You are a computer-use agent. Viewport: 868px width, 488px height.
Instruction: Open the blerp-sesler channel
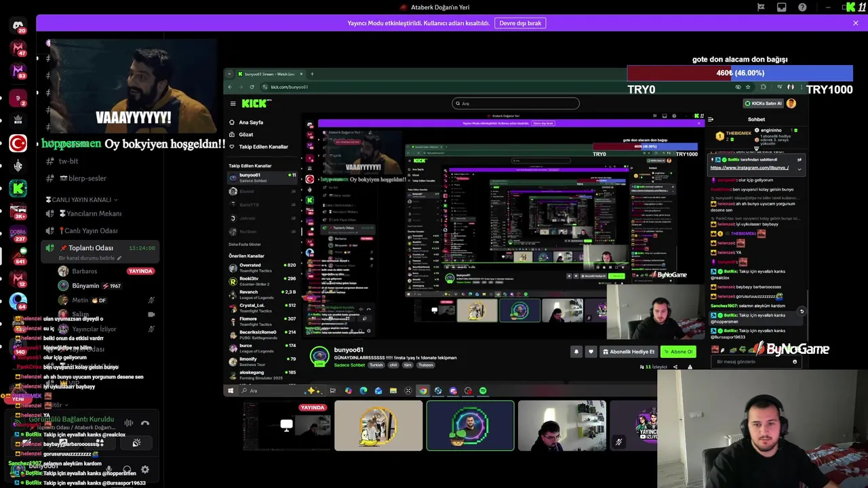(83, 178)
